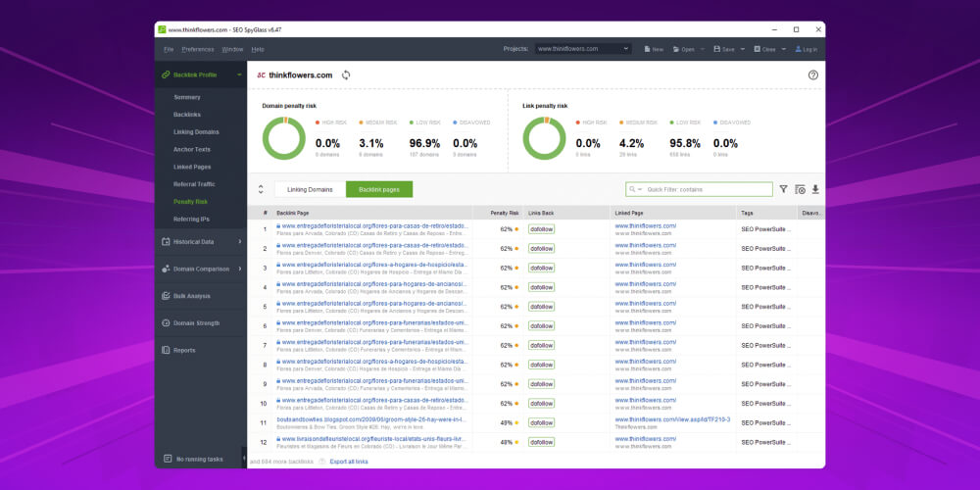Expand the Domain Comparison chevron

(x=240, y=269)
